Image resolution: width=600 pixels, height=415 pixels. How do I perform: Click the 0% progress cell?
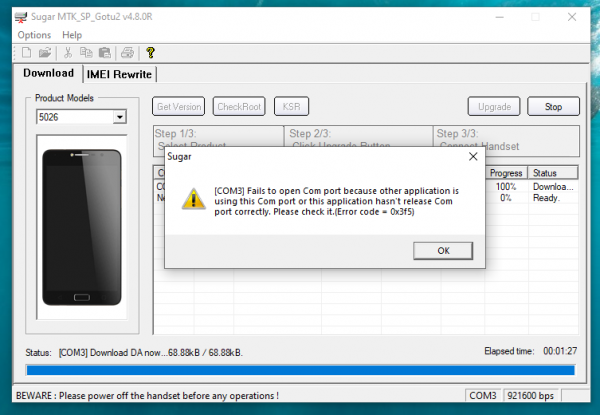click(x=506, y=198)
